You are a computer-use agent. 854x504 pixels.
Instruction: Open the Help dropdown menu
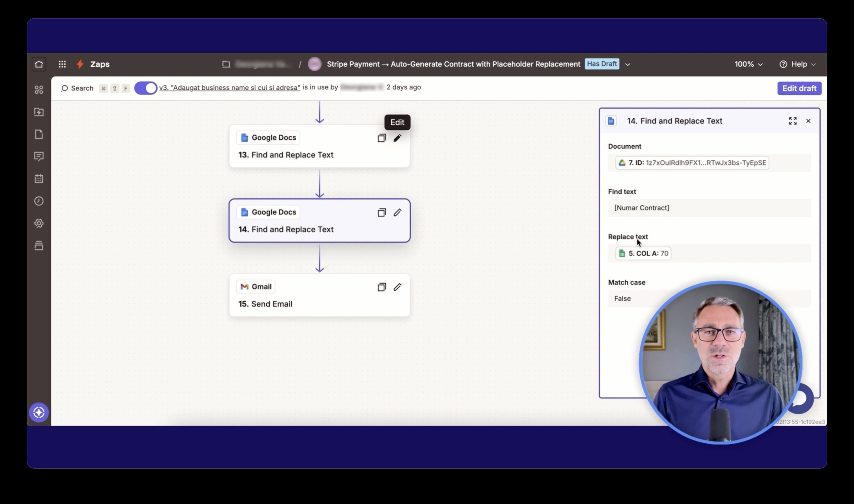point(798,64)
